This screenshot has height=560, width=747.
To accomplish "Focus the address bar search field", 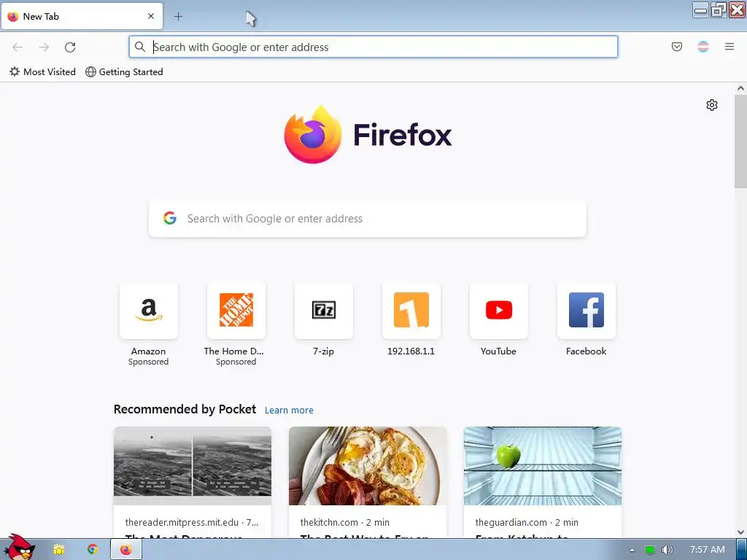I will (x=373, y=47).
